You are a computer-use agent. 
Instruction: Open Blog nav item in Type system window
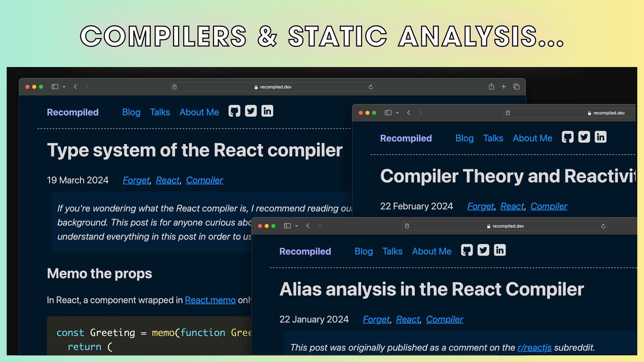pos(131,112)
